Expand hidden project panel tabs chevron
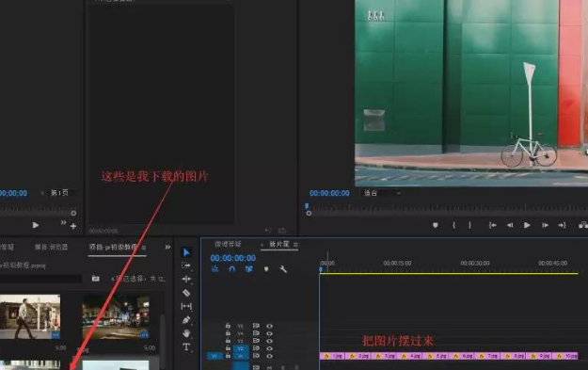The image size is (588, 370). tap(167, 247)
